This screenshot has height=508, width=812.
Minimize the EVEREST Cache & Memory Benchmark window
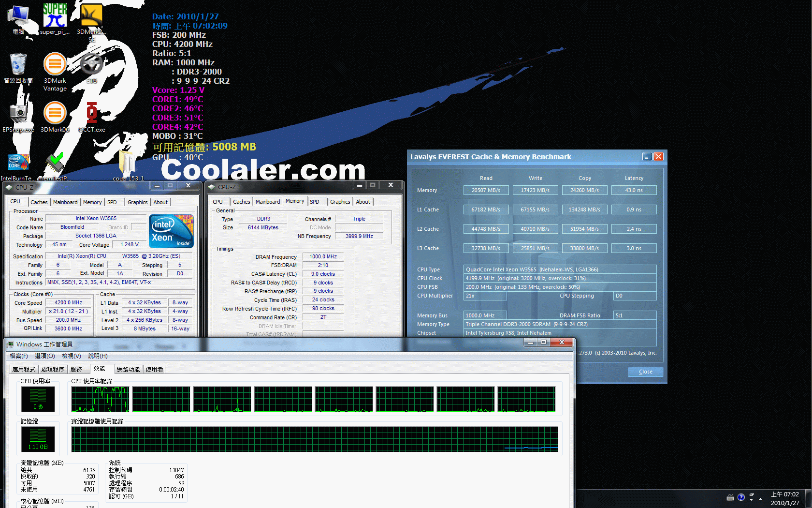tap(647, 156)
